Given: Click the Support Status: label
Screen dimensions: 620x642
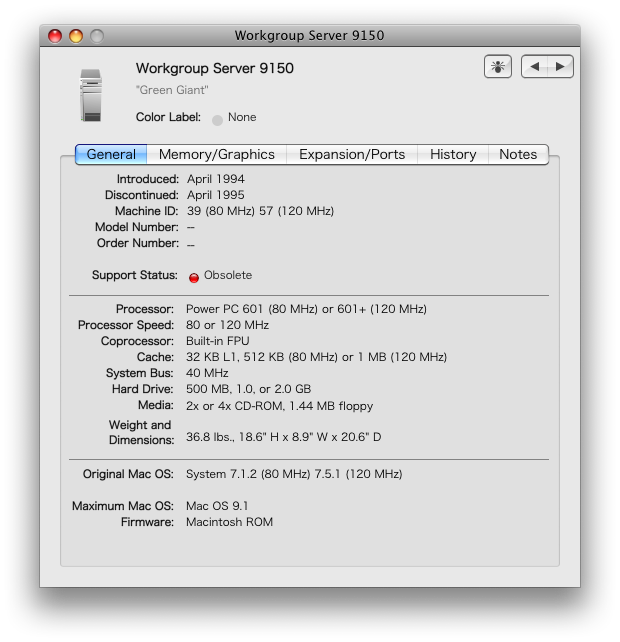Looking at the screenshot, I should point(135,275).
